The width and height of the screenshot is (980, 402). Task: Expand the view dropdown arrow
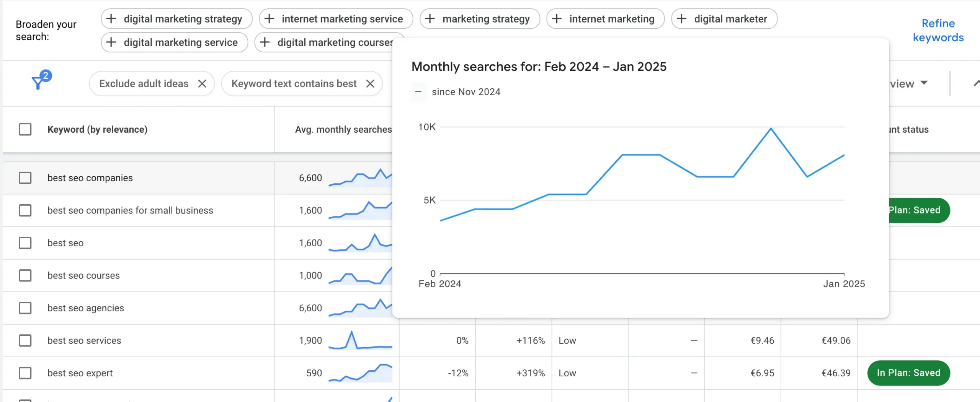924,83
